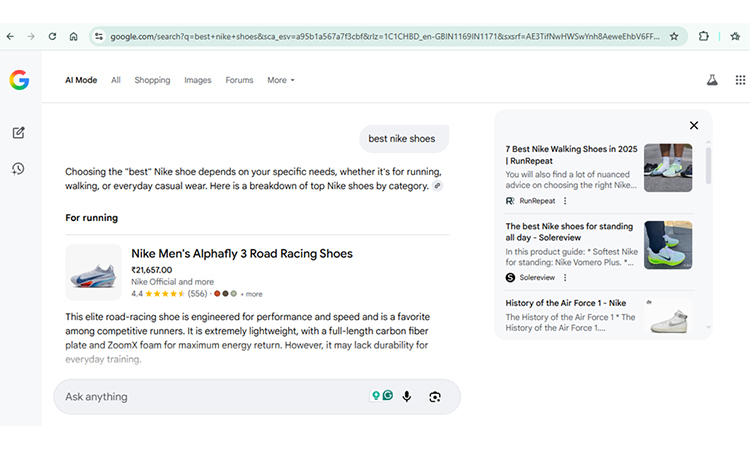Open AI Mode history clock icon

point(19,169)
